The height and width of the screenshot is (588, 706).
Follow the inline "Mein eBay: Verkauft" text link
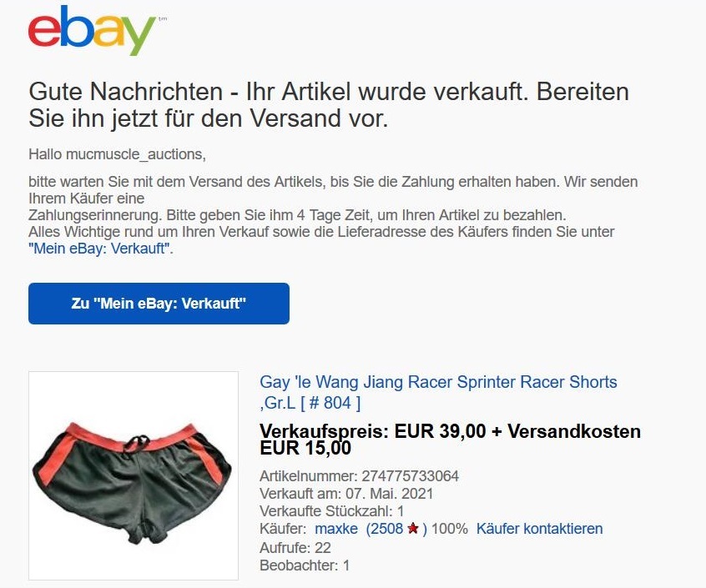point(99,249)
